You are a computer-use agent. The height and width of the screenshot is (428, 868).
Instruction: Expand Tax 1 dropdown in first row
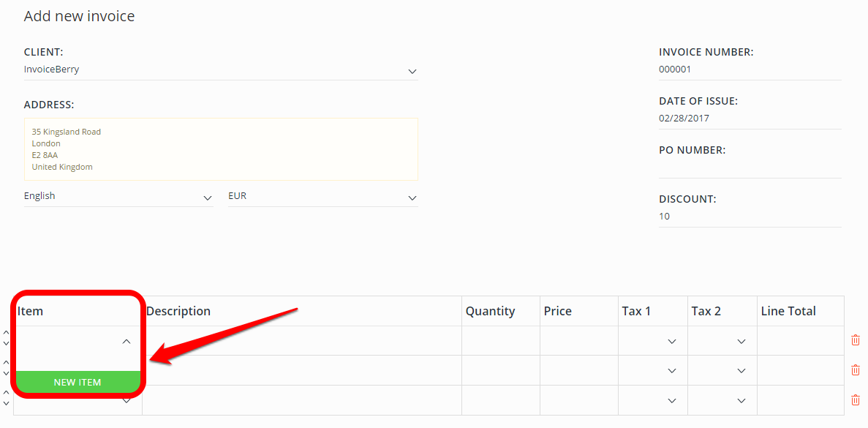click(672, 342)
